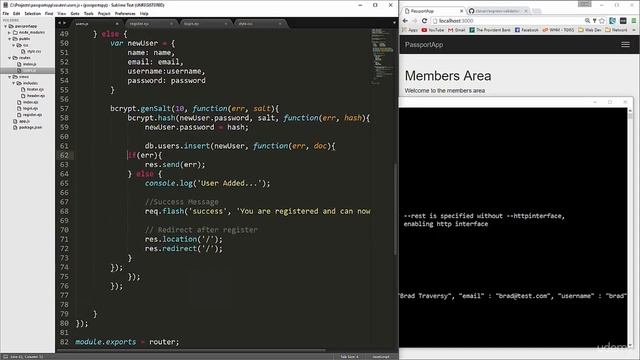Select users.js in the sidebar tree
Image resolution: width=640 pixels, height=360 pixels.
tap(27, 71)
